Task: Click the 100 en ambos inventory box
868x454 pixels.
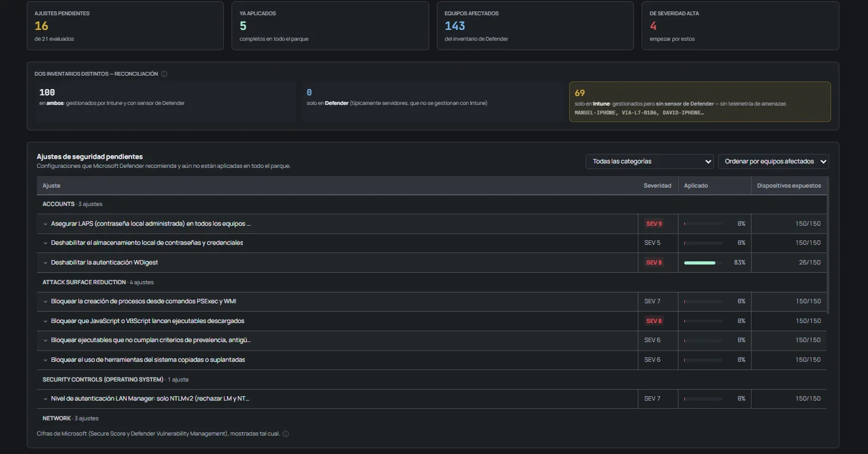Action: coord(165,102)
